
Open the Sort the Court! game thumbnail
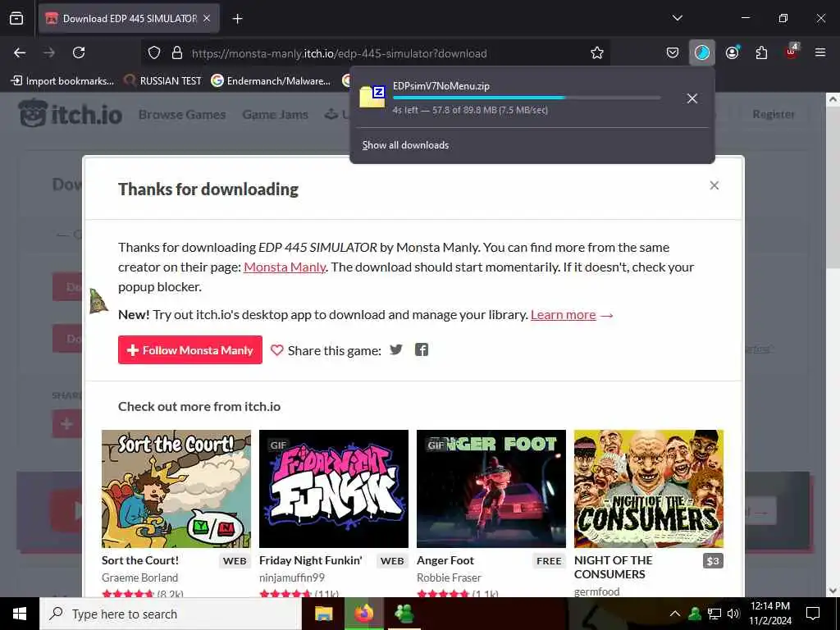click(176, 489)
